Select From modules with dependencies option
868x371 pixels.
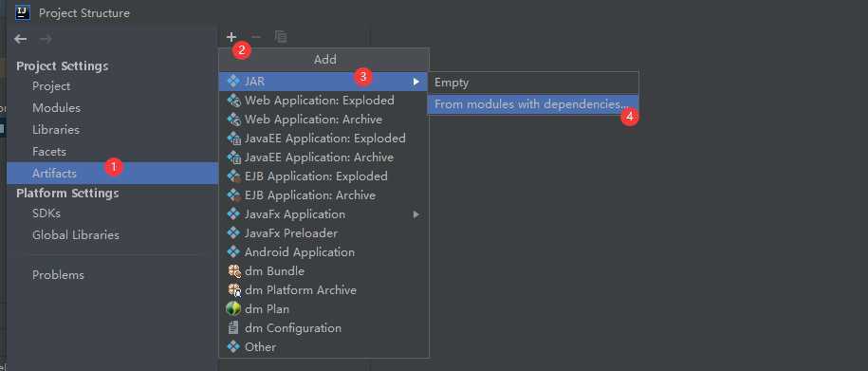533,104
